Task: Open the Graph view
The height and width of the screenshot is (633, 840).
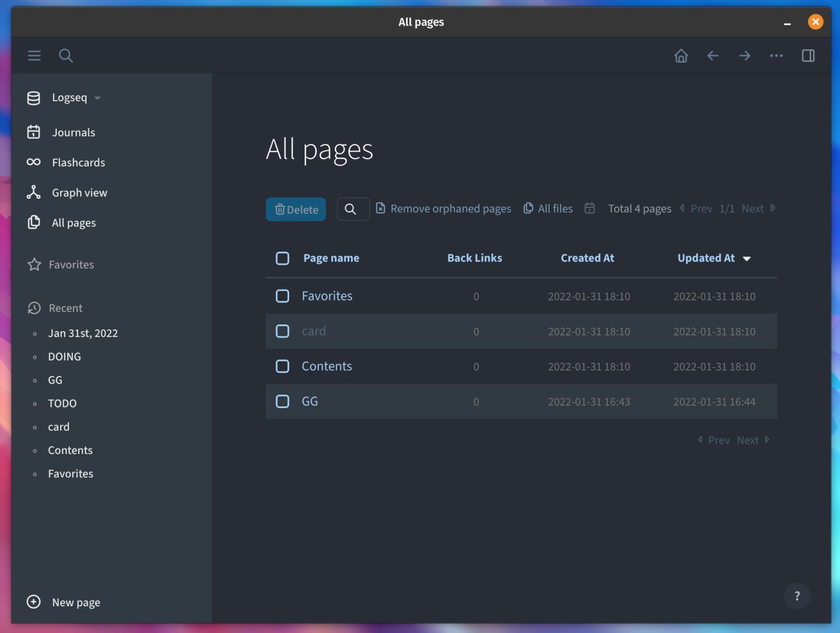Action: pos(80,193)
